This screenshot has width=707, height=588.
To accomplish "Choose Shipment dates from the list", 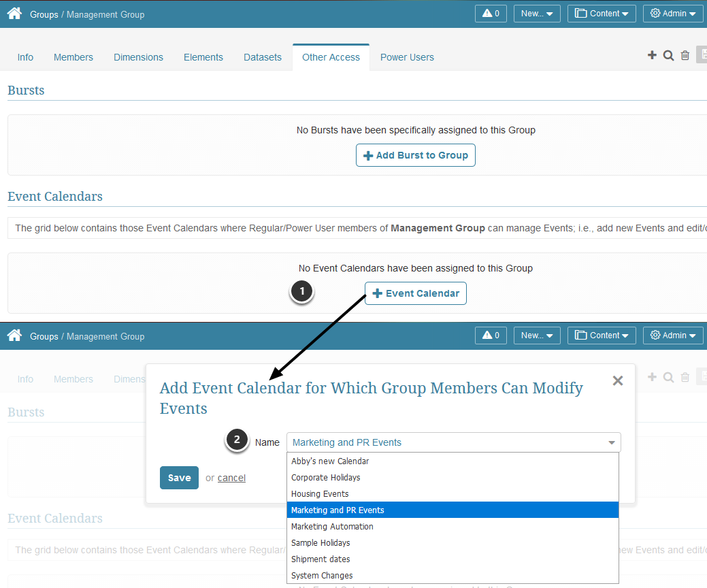I will (453, 559).
